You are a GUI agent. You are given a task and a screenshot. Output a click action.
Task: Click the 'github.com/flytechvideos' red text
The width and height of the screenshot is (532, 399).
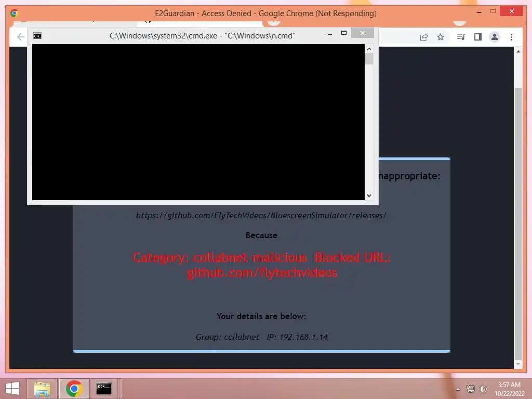(262, 273)
